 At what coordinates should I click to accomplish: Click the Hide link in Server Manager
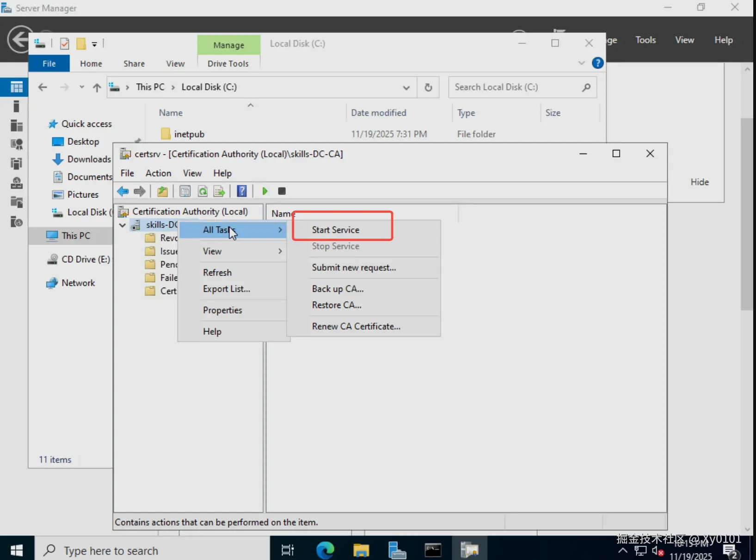[700, 182]
